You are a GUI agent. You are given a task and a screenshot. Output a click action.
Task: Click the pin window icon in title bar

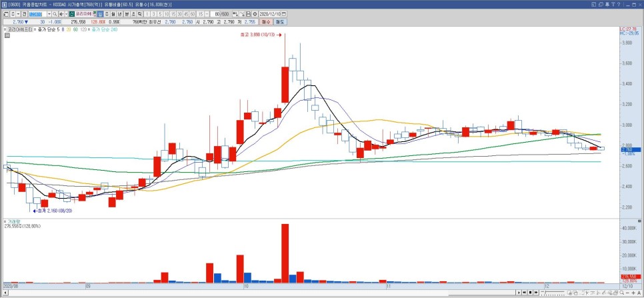pos(607,4)
